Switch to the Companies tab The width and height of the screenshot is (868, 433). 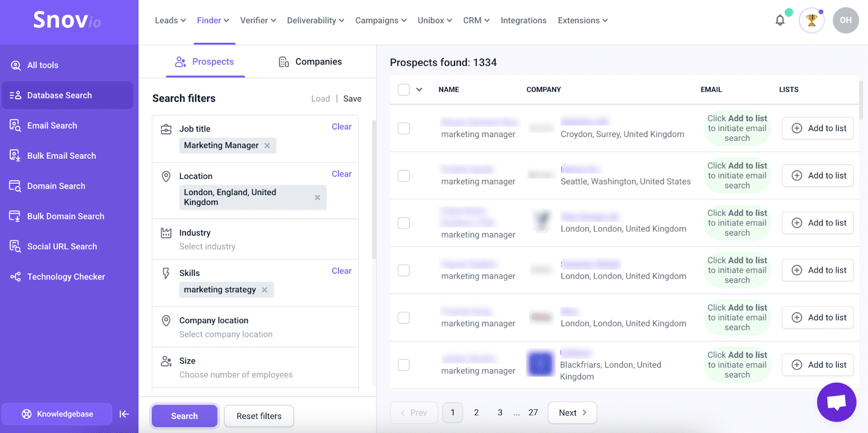coord(310,62)
